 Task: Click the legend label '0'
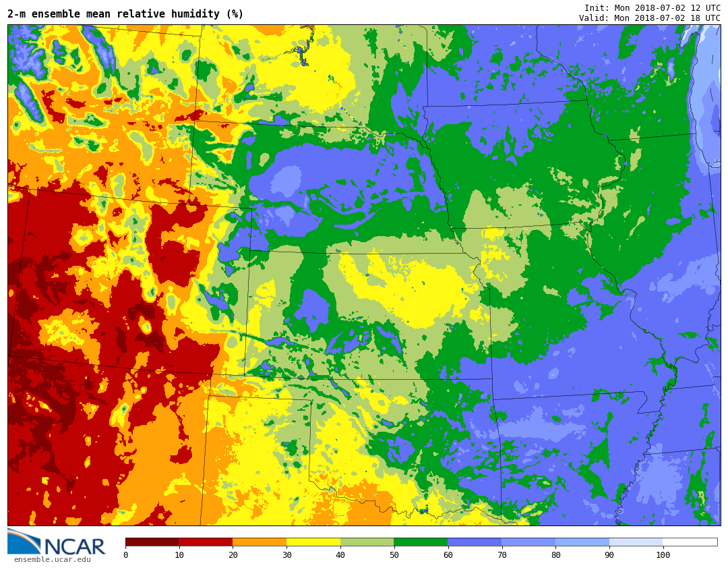click(126, 555)
